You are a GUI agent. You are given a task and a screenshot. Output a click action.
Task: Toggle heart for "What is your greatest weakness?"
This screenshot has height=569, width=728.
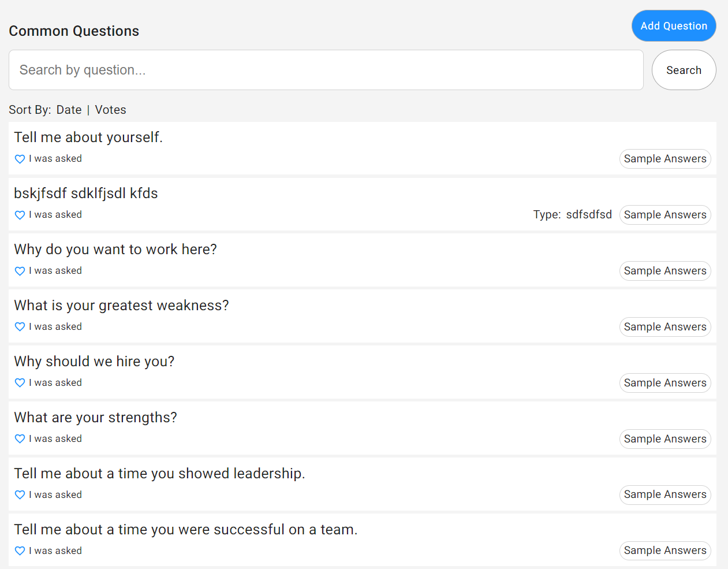pyautogui.click(x=20, y=327)
